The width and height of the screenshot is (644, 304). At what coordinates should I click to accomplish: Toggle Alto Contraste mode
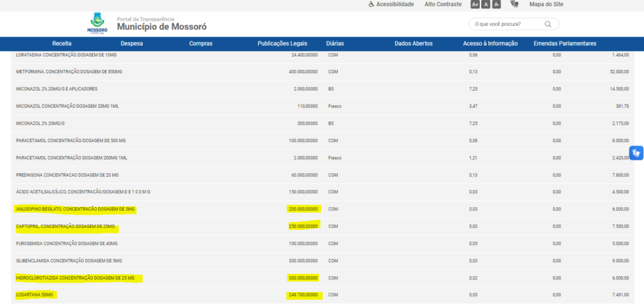click(x=442, y=4)
